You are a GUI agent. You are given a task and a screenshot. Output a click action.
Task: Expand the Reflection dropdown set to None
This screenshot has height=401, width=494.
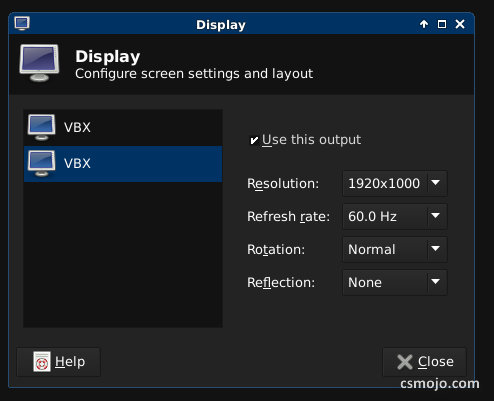click(x=395, y=282)
